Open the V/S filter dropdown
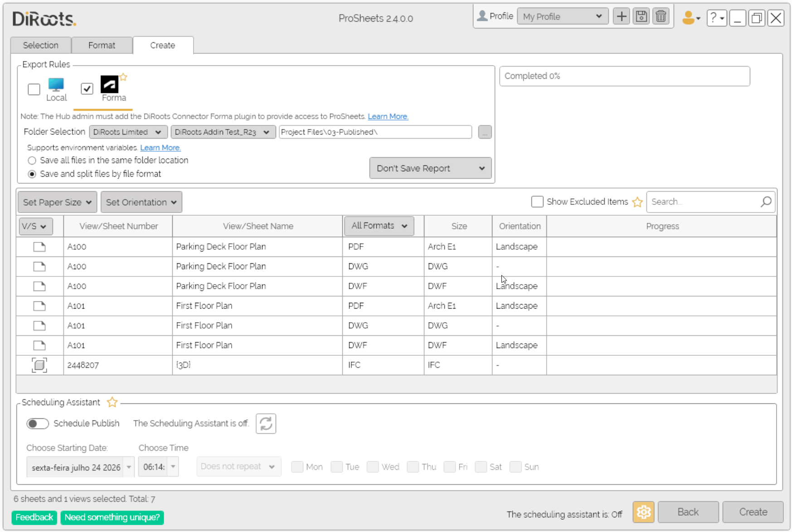Screen dimensions: 792x532 click(36, 226)
